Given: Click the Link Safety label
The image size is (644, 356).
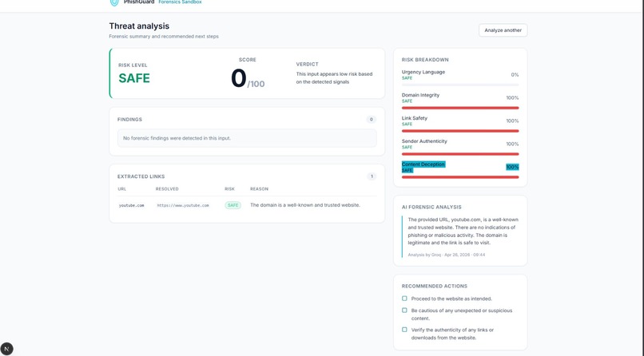Looking at the screenshot, I should click(x=415, y=117).
